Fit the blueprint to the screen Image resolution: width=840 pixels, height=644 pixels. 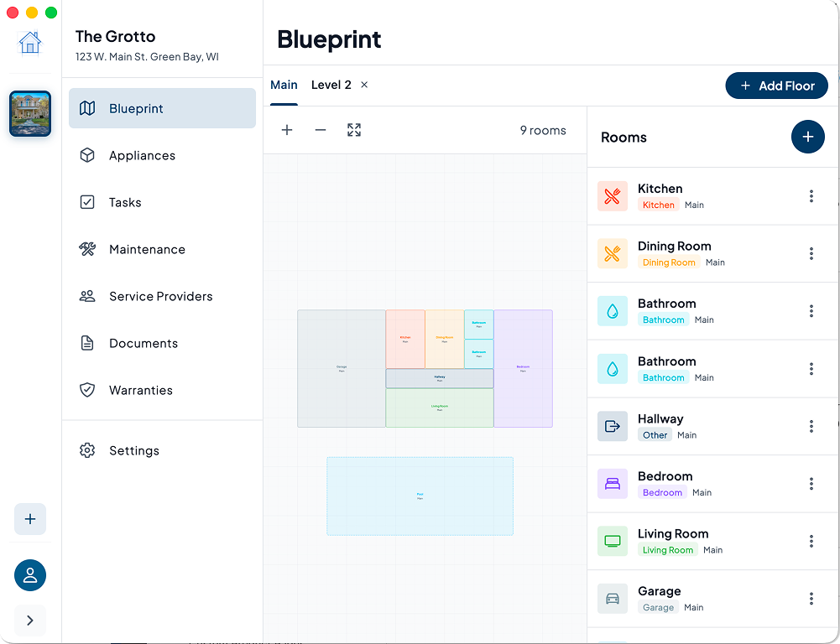353,130
